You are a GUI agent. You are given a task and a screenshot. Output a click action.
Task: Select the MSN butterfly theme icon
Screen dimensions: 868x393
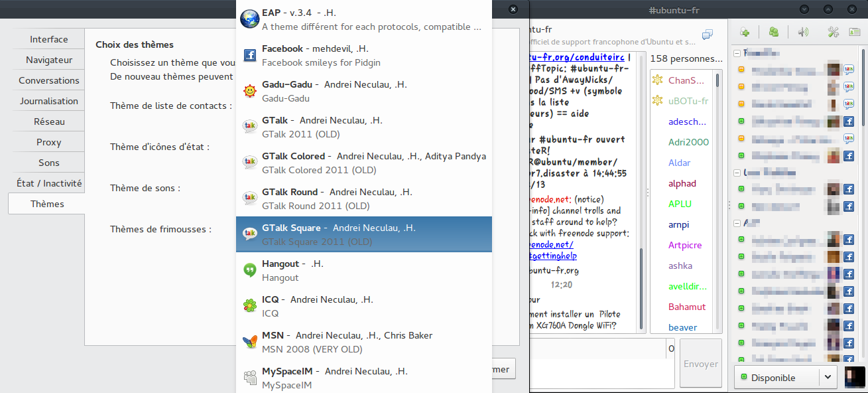[x=250, y=343]
